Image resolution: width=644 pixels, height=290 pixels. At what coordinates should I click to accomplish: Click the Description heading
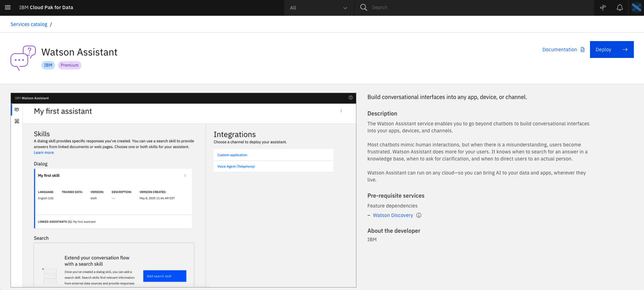[x=382, y=113]
